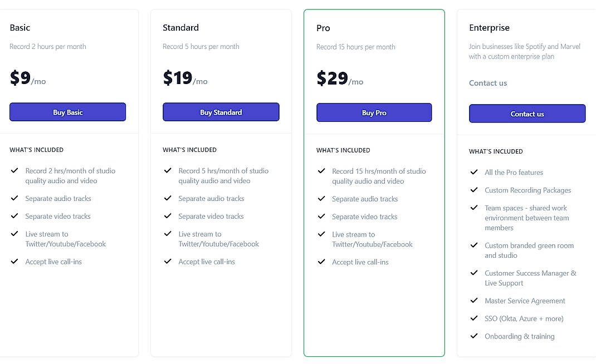Open the Contact us link above the Enterprise button
This screenshot has height=364, width=596.
(x=488, y=82)
